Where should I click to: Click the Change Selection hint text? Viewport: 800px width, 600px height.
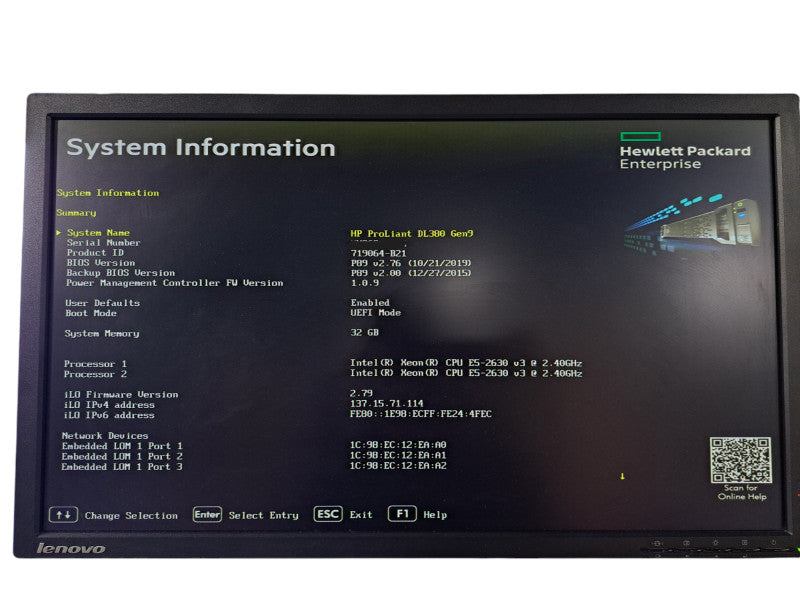point(131,516)
